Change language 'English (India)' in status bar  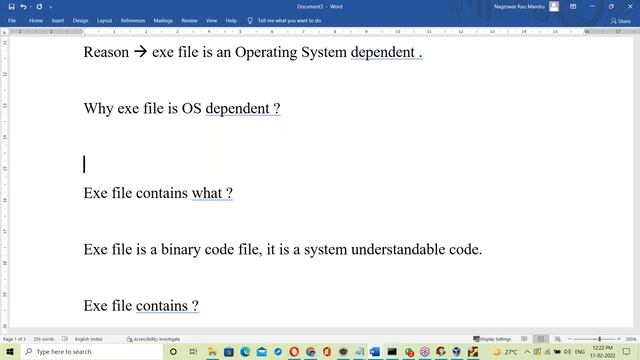click(x=89, y=339)
